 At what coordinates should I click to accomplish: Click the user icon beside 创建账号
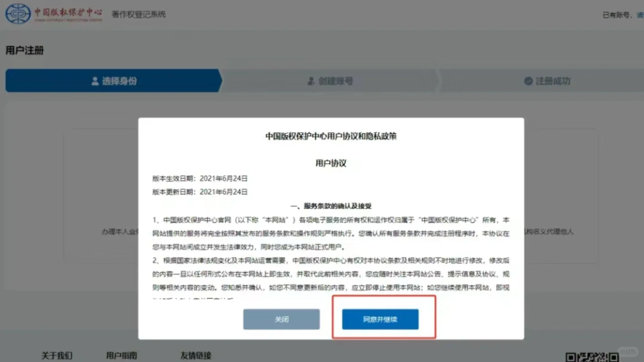(311, 81)
